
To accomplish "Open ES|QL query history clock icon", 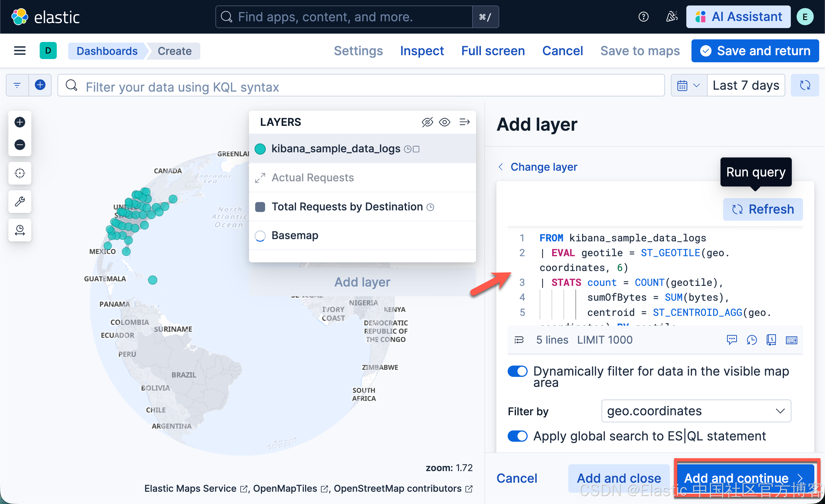I will [x=751, y=340].
